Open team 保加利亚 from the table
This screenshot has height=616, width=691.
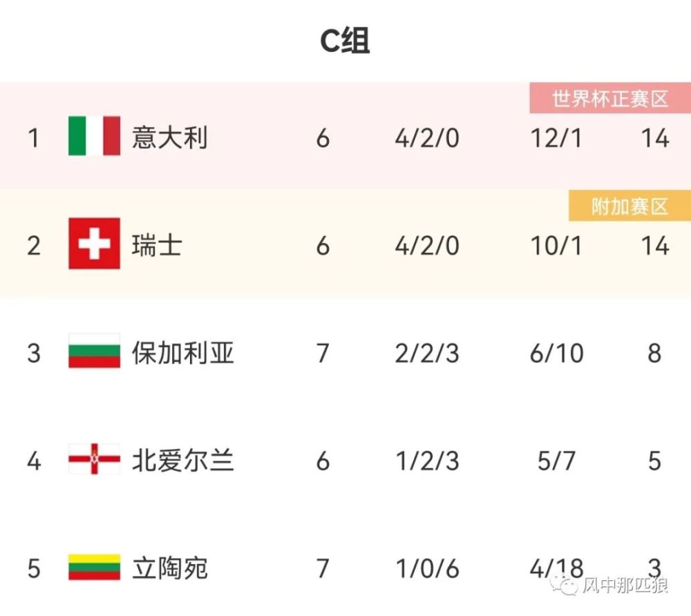coord(182,353)
